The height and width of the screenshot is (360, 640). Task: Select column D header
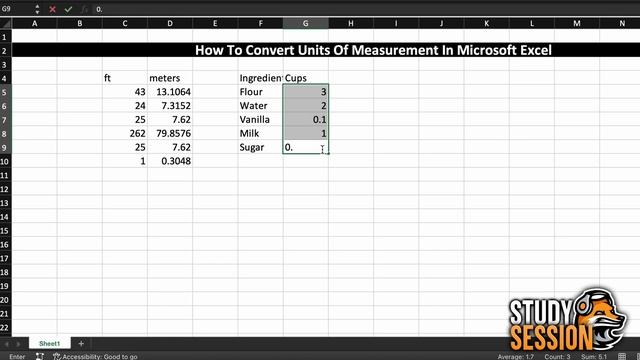[x=170, y=23]
